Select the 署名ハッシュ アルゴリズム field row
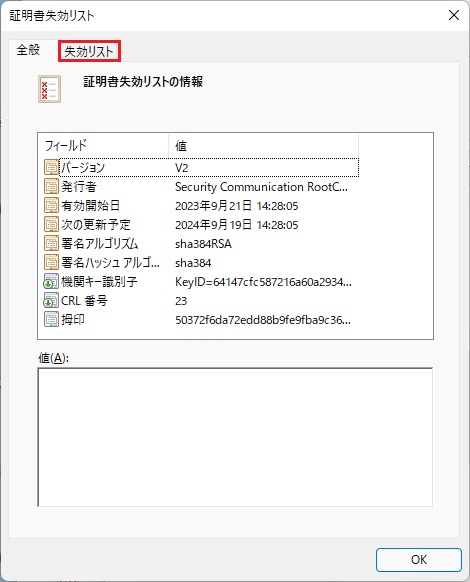The image size is (470, 582). pyautogui.click(x=201, y=262)
